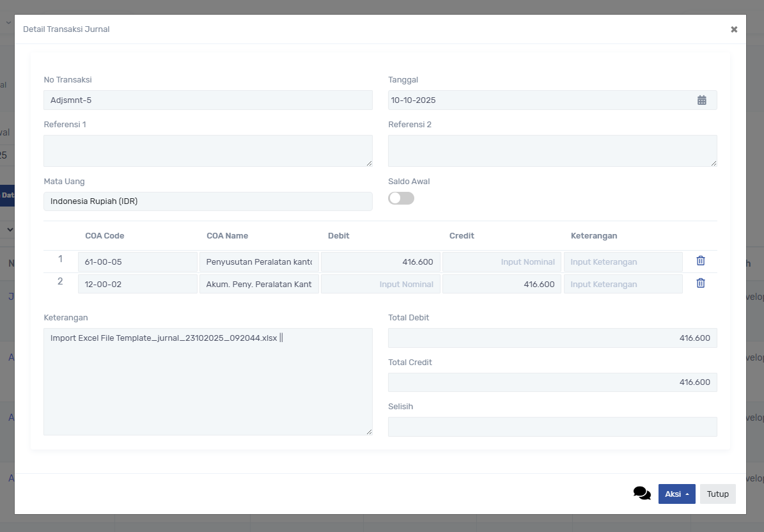The image size is (764, 532).
Task: Expand the Aksi dropdown button
Action: 676,494
